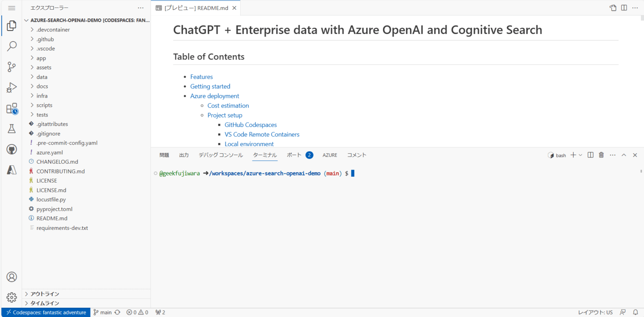Open the Extensions view

11,108
